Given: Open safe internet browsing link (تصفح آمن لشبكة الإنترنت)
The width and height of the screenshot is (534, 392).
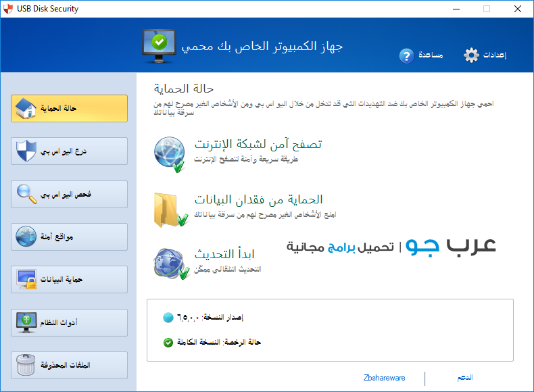Looking at the screenshot, I should coord(258,144).
